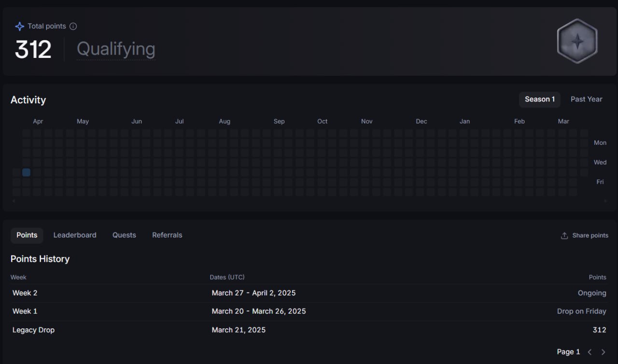
Task: Click the March 21, 2025 date
Action: (239, 330)
